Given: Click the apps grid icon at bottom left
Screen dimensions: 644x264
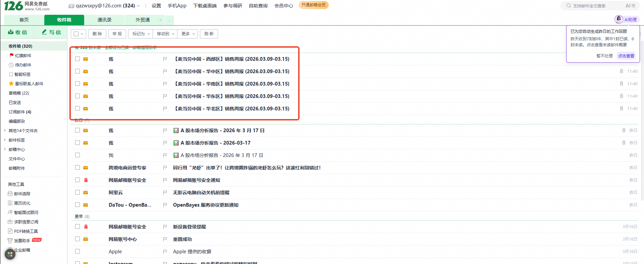Looking at the screenshot, I should point(10,254).
